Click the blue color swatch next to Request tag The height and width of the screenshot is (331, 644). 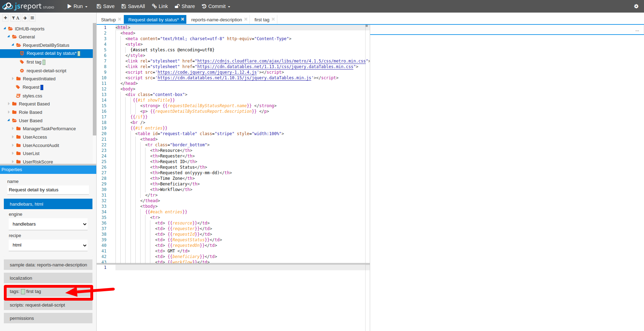tap(42, 87)
